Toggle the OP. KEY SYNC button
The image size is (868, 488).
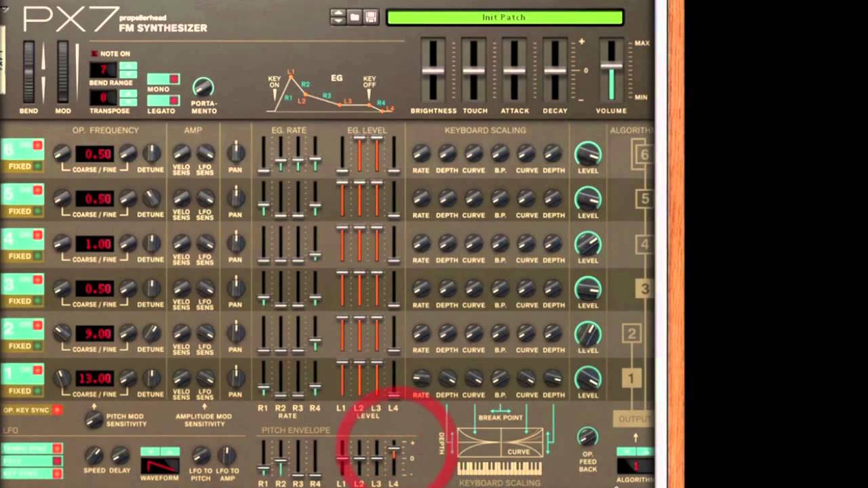click(x=33, y=410)
